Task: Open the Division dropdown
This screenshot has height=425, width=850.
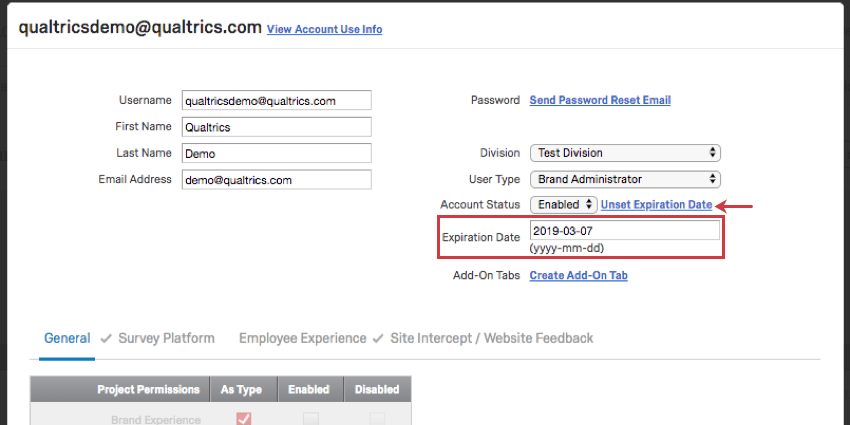Action: (625, 153)
